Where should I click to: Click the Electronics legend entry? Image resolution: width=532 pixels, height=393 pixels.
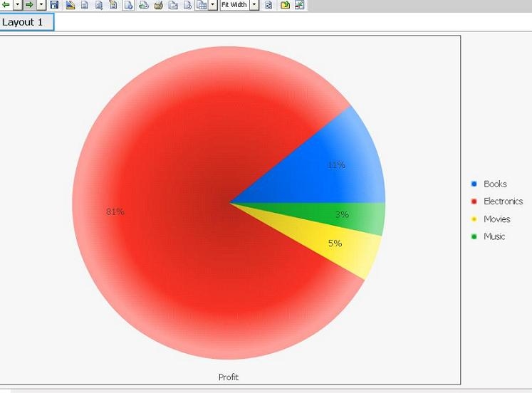tap(503, 201)
